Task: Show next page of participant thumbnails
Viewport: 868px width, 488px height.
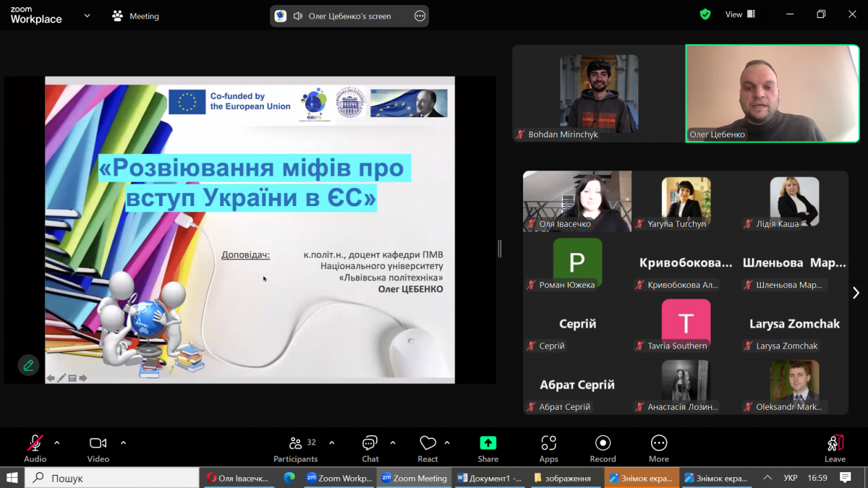Action: 856,293
